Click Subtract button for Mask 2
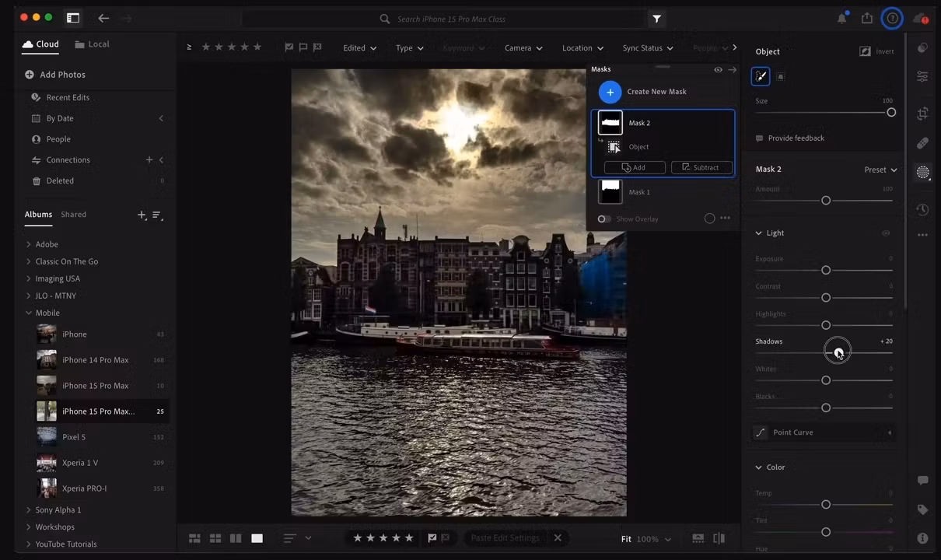The image size is (941, 560). pyautogui.click(x=701, y=167)
